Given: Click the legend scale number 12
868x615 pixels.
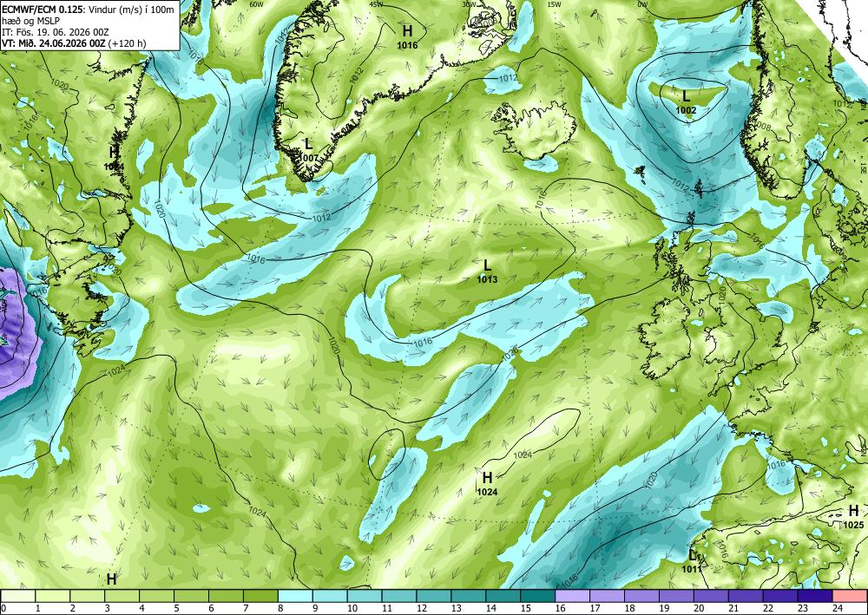Looking at the screenshot, I should (x=420, y=608).
